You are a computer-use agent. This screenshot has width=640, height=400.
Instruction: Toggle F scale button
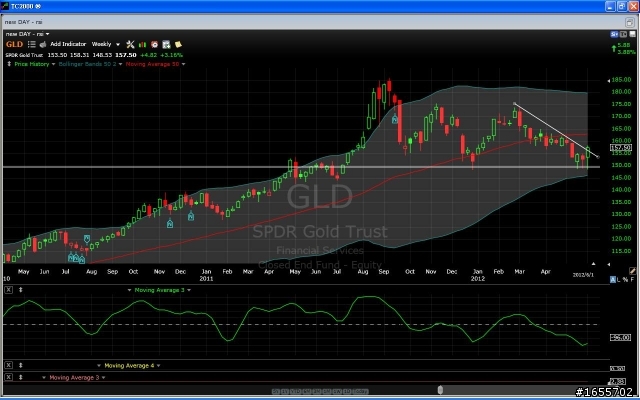click(x=632, y=280)
